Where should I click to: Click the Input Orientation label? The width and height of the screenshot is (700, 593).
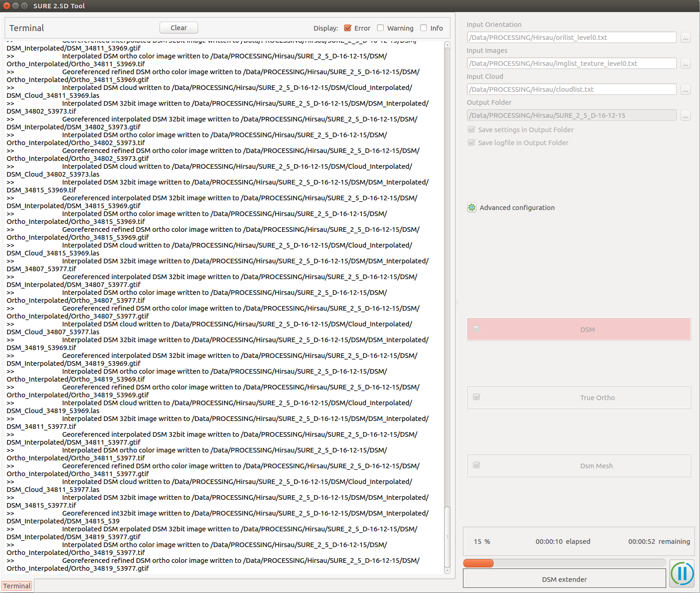tap(494, 25)
